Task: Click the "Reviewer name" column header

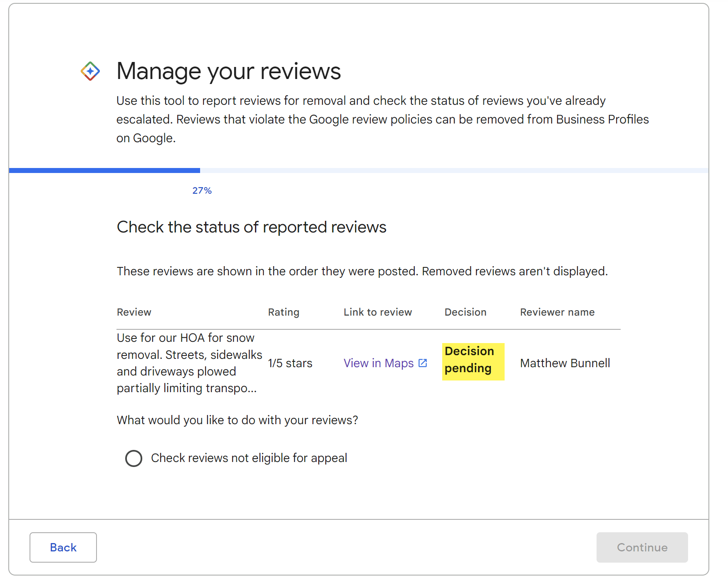Action: tap(557, 312)
